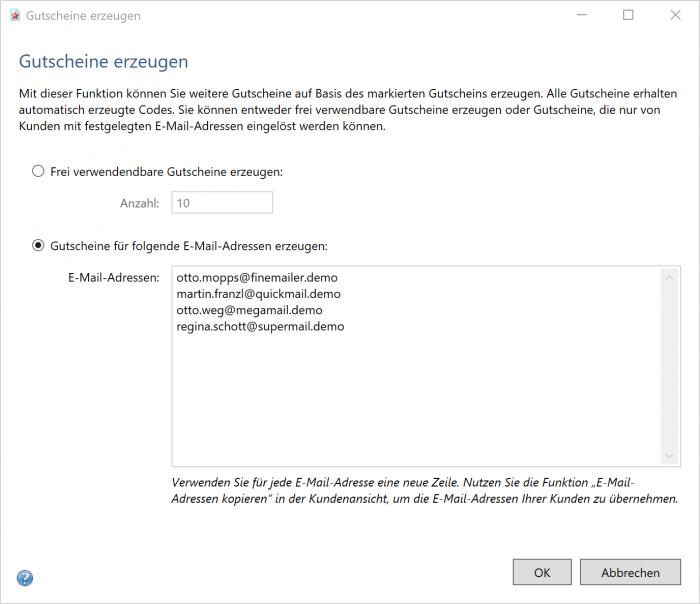The image size is (700, 604).
Task: Maximize the Gutscheine erzeugen dialog
Action: point(628,15)
